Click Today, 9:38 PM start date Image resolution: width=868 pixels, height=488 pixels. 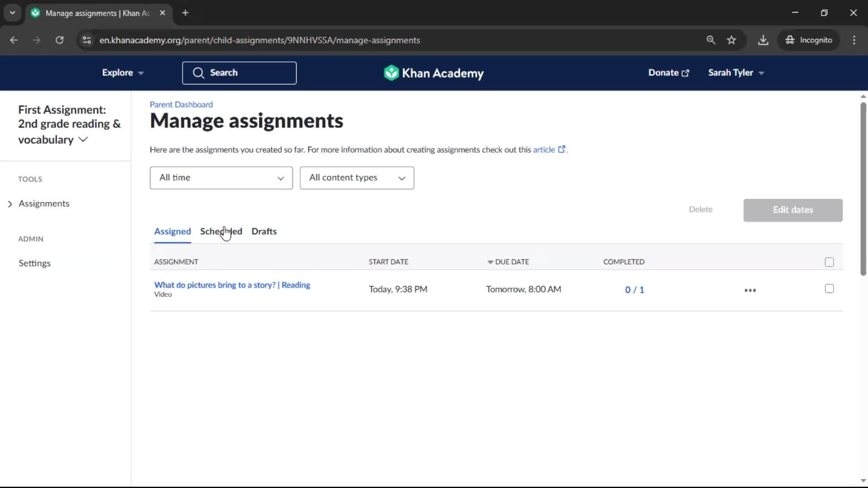coord(398,289)
